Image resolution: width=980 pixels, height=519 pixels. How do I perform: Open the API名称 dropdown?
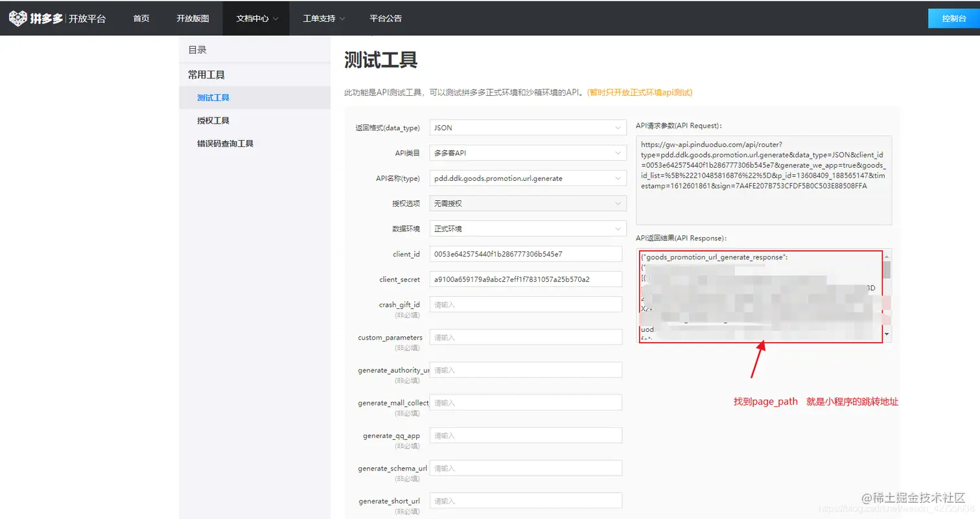(528, 178)
